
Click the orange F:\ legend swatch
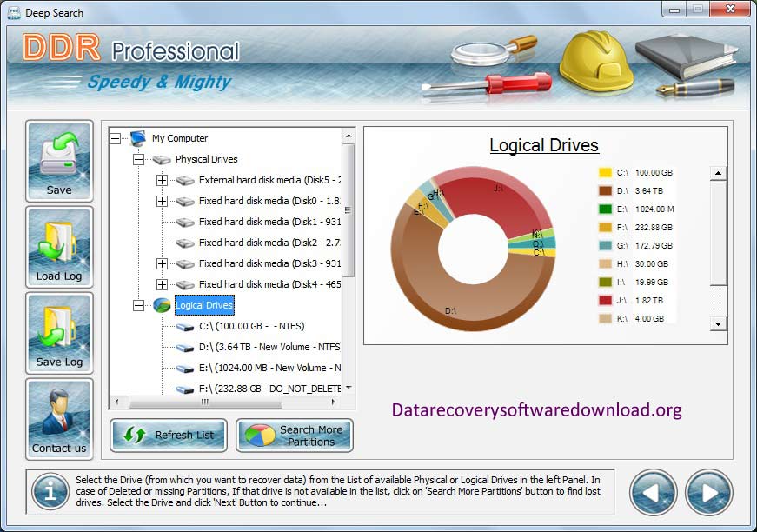click(605, 228)
